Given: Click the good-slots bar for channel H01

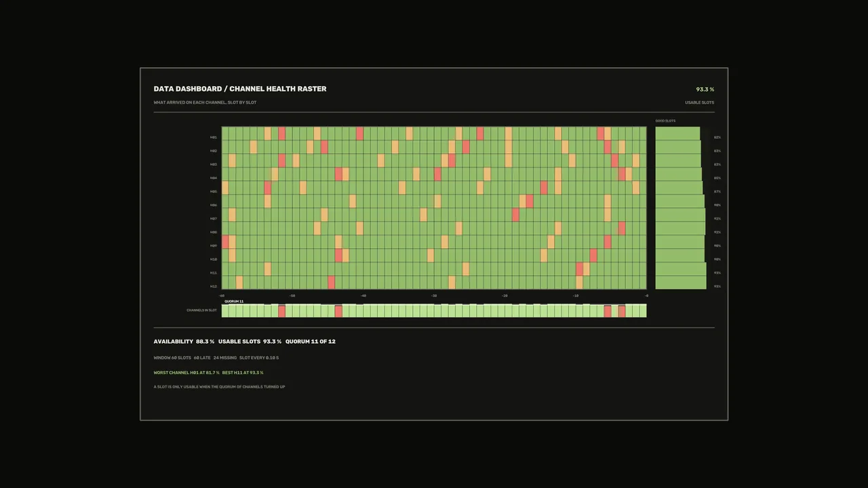Looking at the screenshot, I should pos(677,134).
